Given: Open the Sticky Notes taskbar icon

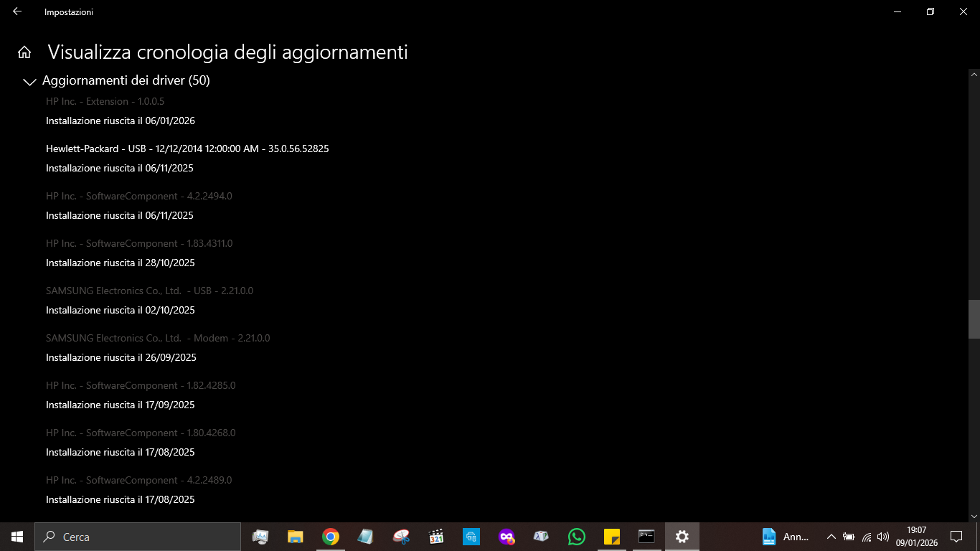Looking at the screenshot, I should click(x=612, y=537).
